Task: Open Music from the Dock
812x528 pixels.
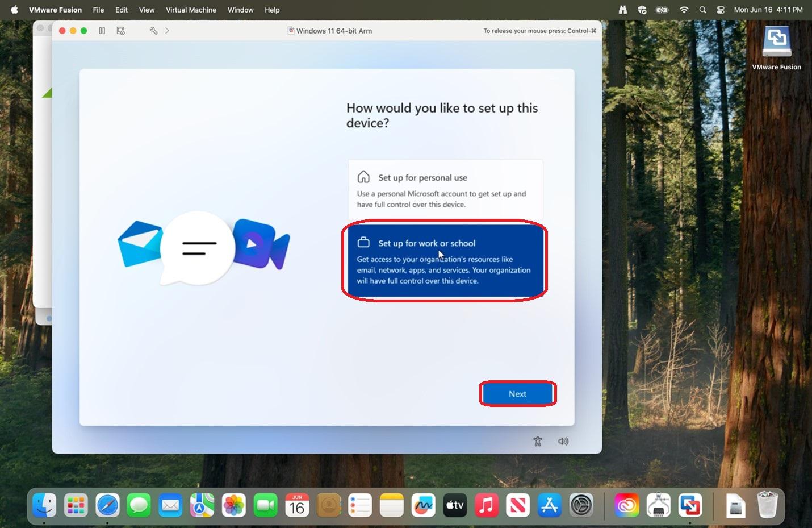Action: click(x=487, y=505)
